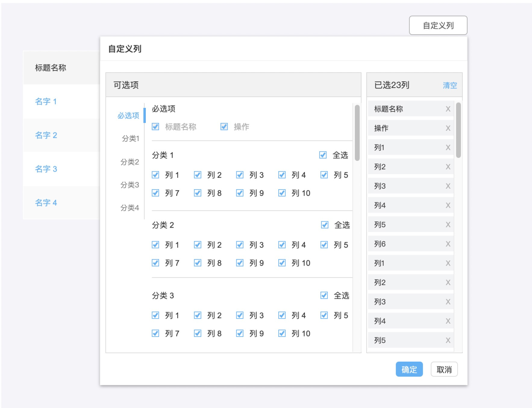Click the selected-columns list scrollbar
Viewport: 532px width, 408px height.
coord(458,130)
